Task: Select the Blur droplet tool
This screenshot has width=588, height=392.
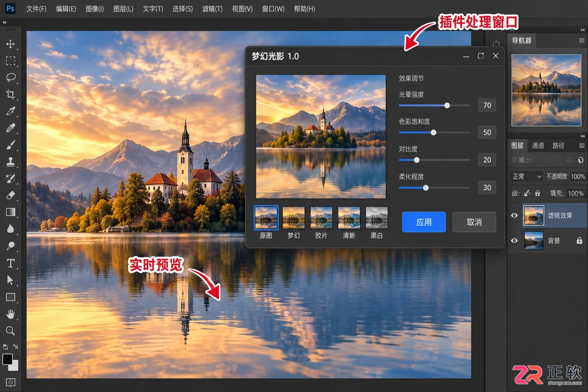Action: (x=11, y=229)
